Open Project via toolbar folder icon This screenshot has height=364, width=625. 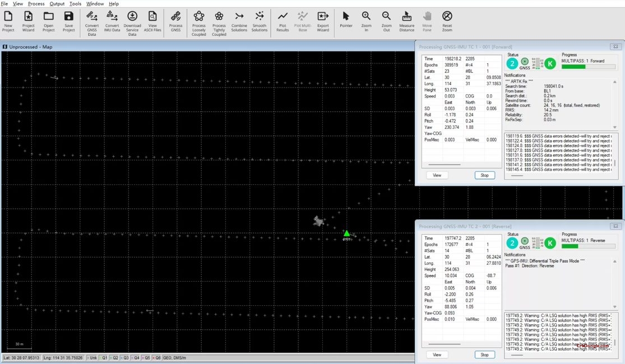pyautogui.click(x=48, y=21)
